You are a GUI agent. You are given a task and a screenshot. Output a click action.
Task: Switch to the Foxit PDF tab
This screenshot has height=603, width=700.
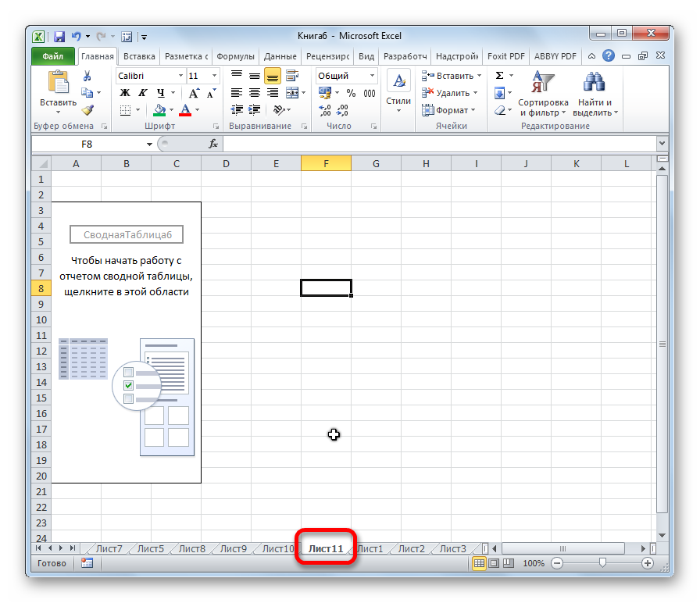coord(505,56)
